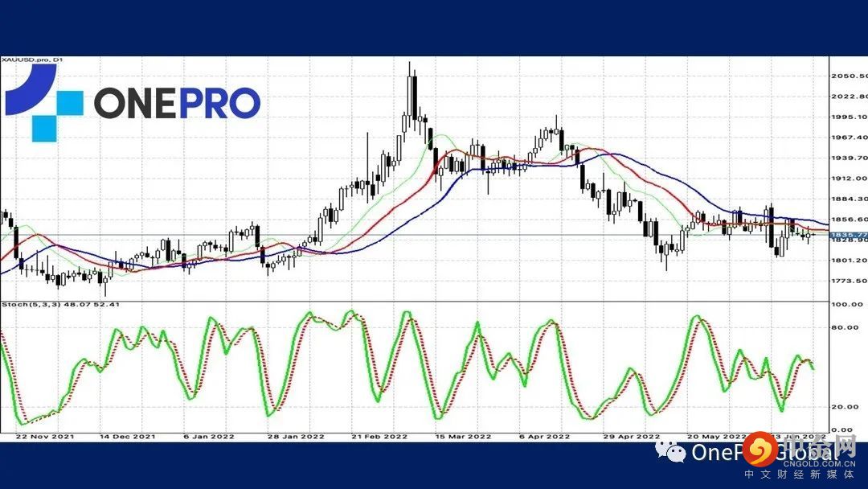Image resolution: width=868 pixels, height=489 pixels.
Task: Pick the 1912.00 price axis value
Action: point(850,179)
